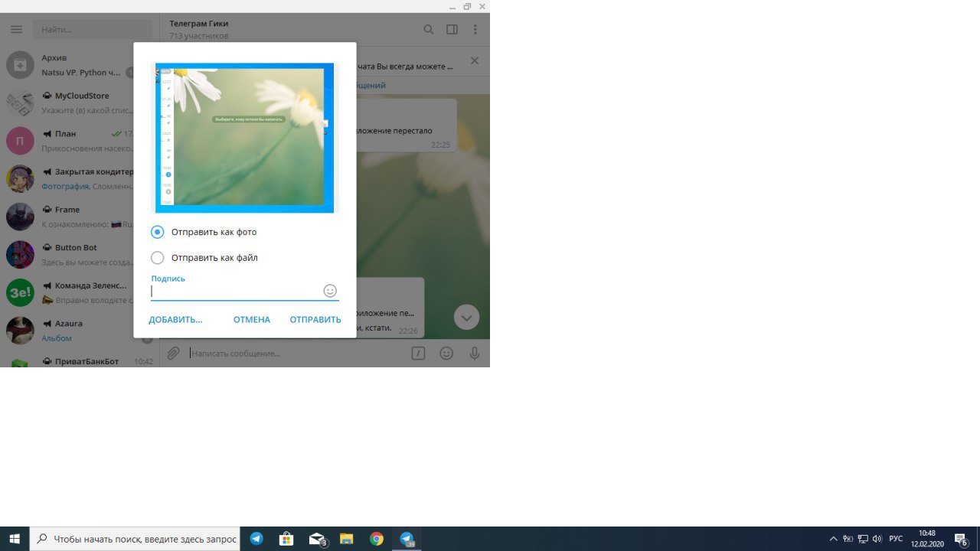Click the screenshot preview thumbnail in the dialog
This screenshot has width=980, height=551.
tap(245, 138)
